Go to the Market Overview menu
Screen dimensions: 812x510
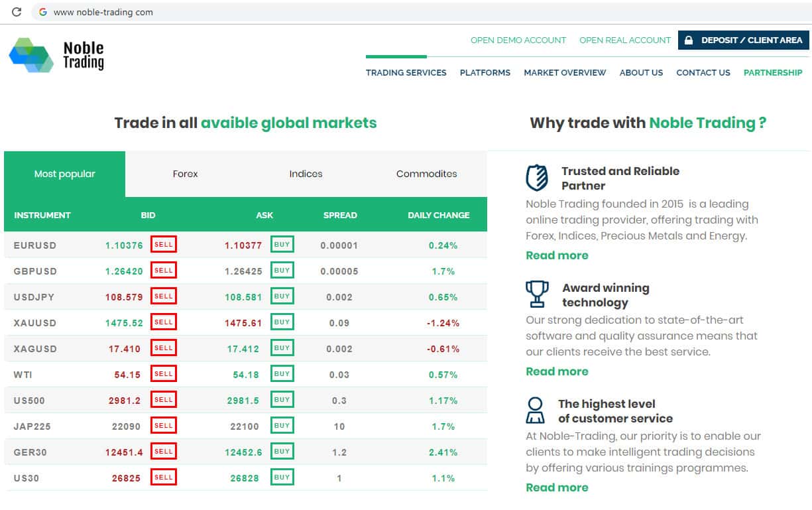[565, 73]
